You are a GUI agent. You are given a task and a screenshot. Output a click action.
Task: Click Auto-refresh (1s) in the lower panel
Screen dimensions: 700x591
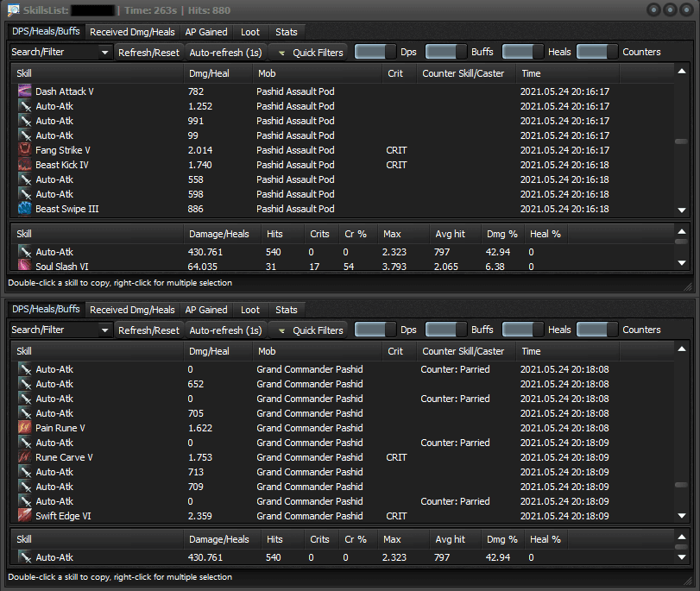(x=225, y=330)
